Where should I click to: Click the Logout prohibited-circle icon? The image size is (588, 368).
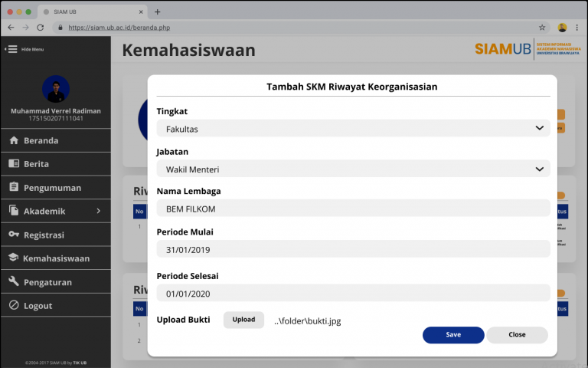pyautogui.click(x=14, y=305)
